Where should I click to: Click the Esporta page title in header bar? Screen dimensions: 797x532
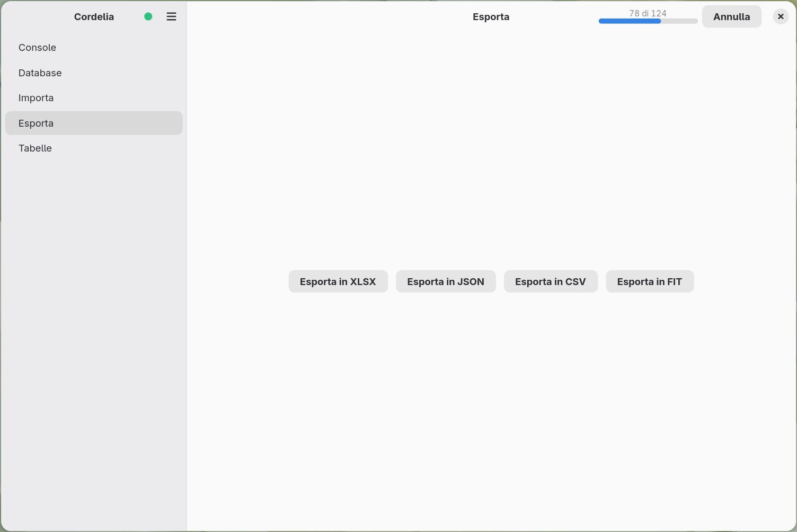491,16
